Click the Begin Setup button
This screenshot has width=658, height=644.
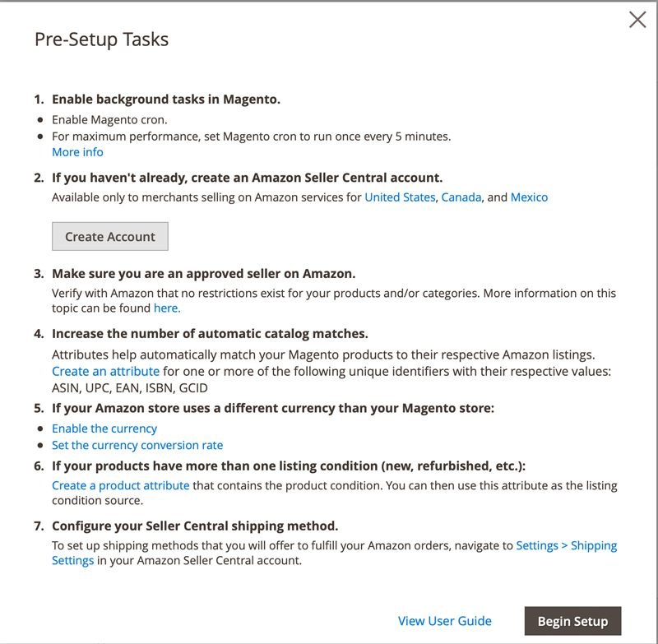pyautogui.click(x=572, y=621)
